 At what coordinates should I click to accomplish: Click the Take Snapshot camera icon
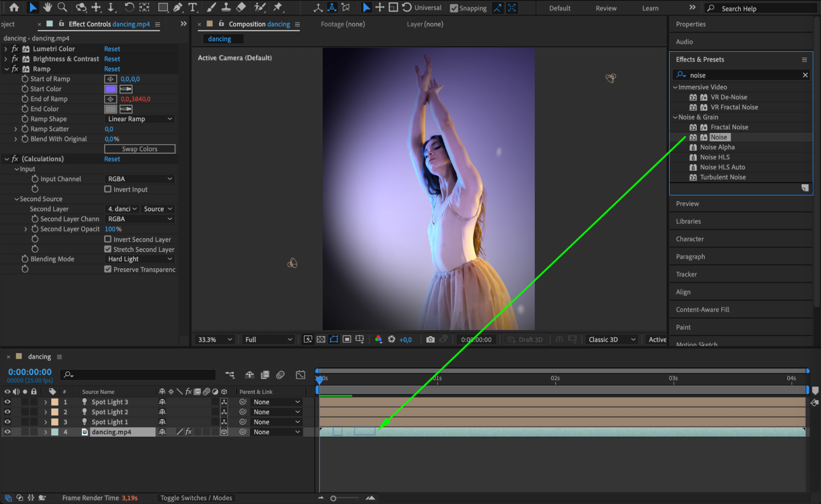click(430, 339)
